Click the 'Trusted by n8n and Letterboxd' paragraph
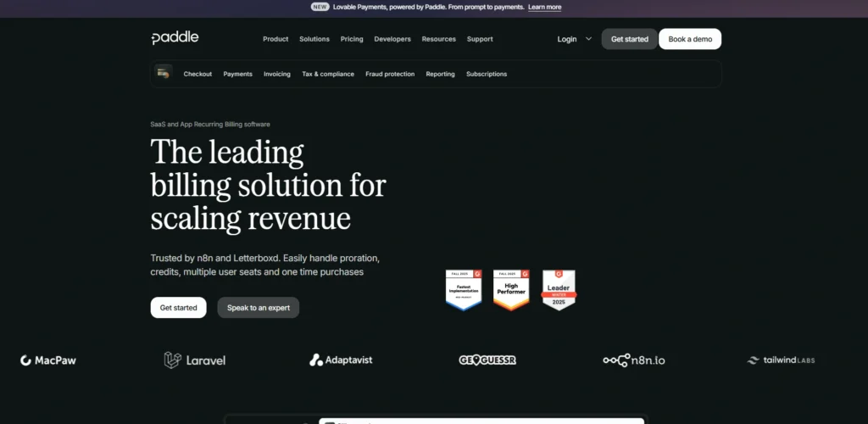 (x=265, y=265)
